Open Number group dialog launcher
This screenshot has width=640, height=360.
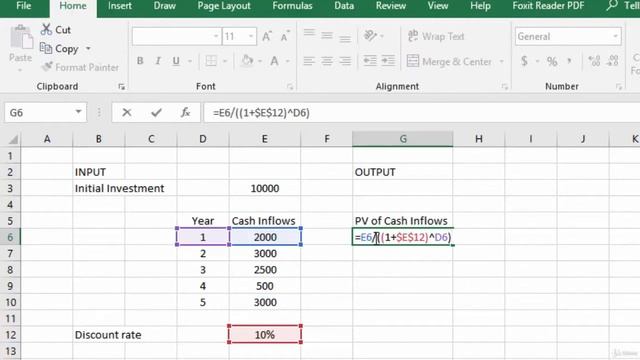[x=619, y=87]
